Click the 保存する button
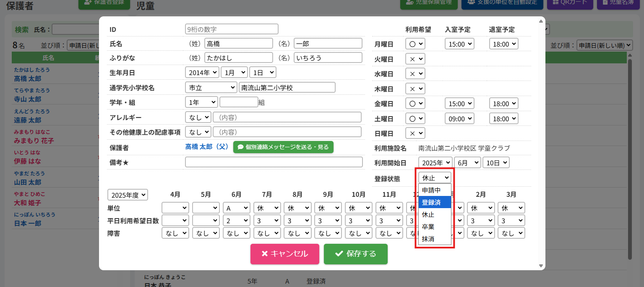 point(355,254)
